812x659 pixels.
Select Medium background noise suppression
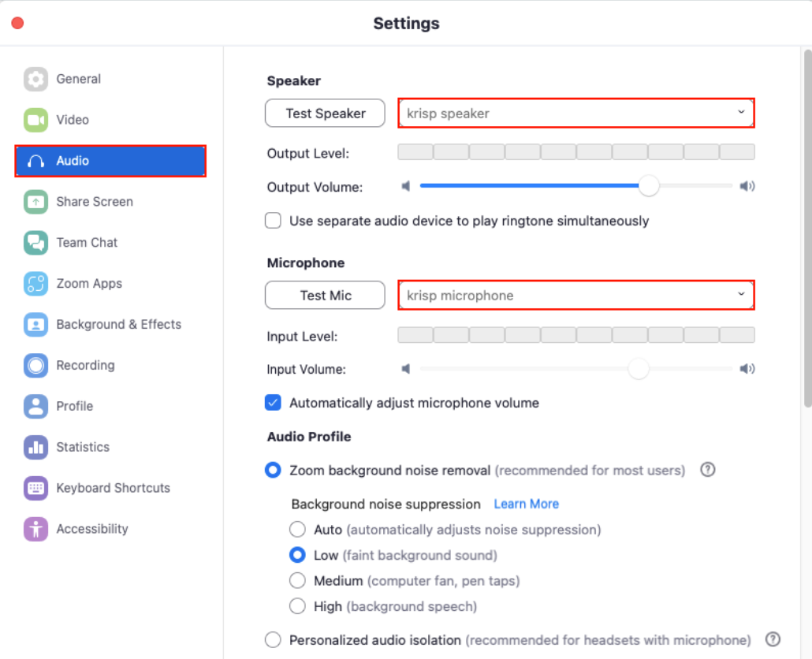pyautogui.click(x=297, y=580)
